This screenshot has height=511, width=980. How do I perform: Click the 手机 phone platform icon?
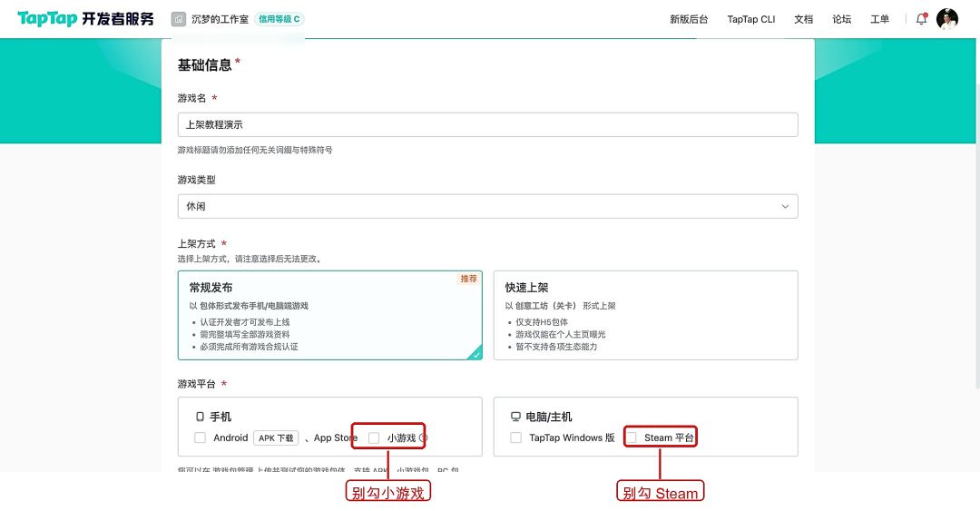coord(200,417)
